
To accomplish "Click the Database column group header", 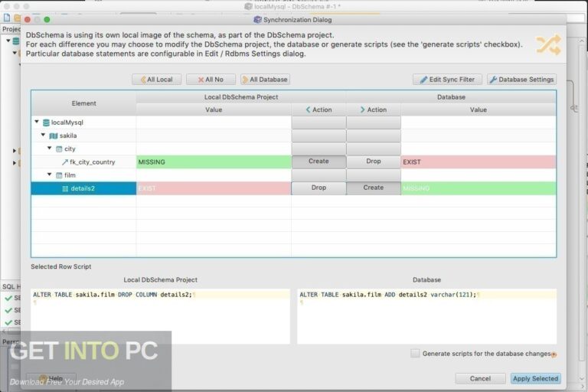I will point(451,96).
